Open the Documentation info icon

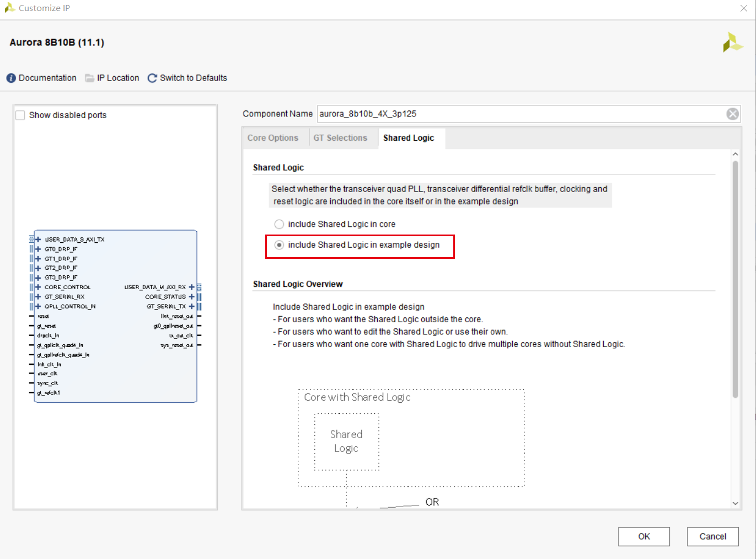11,78
